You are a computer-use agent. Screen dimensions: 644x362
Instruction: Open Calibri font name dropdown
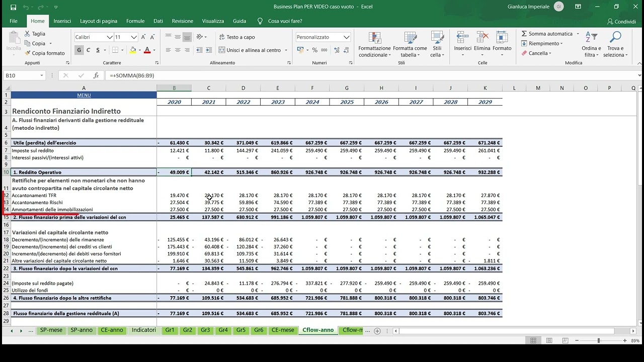[x=109, y=37]
